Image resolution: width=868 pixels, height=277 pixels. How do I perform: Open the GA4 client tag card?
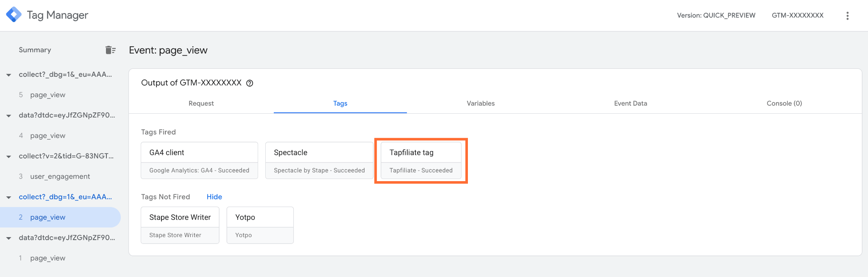tap(199, 160)
